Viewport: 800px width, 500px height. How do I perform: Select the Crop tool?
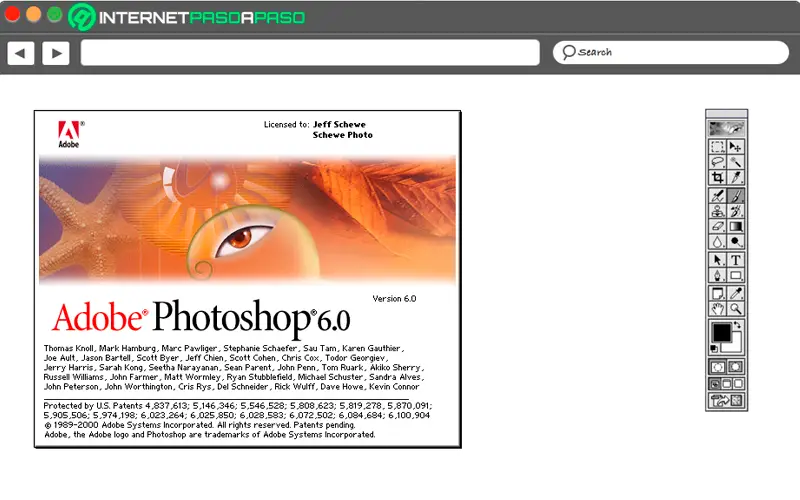tap(717, 177)
